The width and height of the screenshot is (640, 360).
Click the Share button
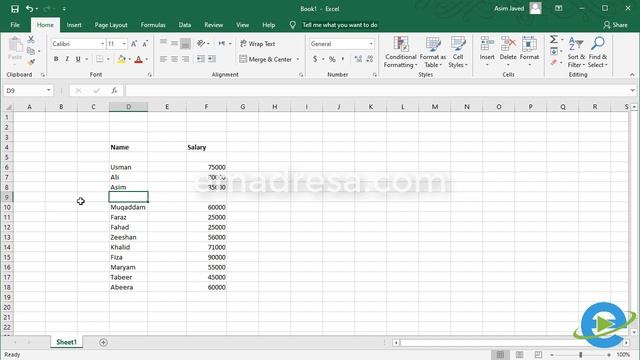[x=616, y=25]
